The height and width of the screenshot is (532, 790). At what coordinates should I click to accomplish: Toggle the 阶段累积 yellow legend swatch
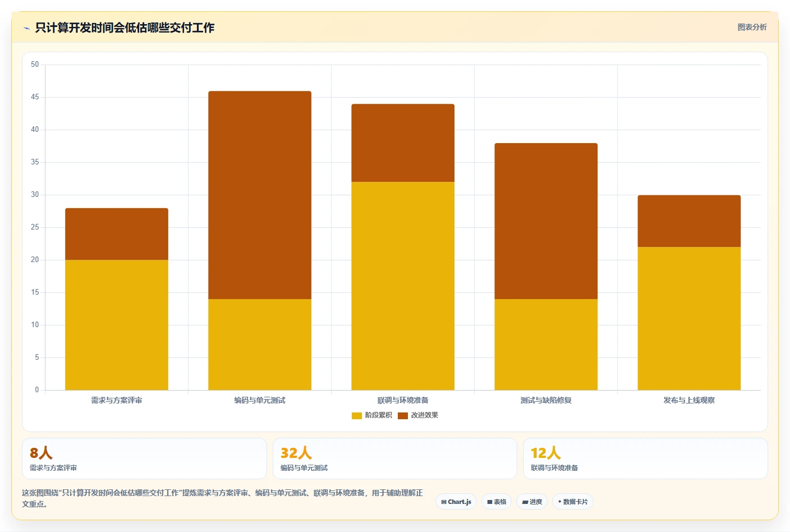[357, 416]
